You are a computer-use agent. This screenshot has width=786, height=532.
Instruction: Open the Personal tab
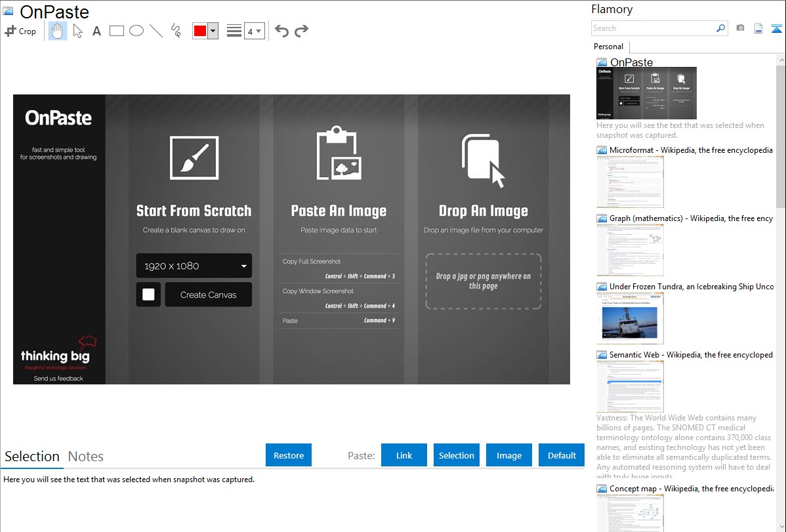tap(608, 47)
